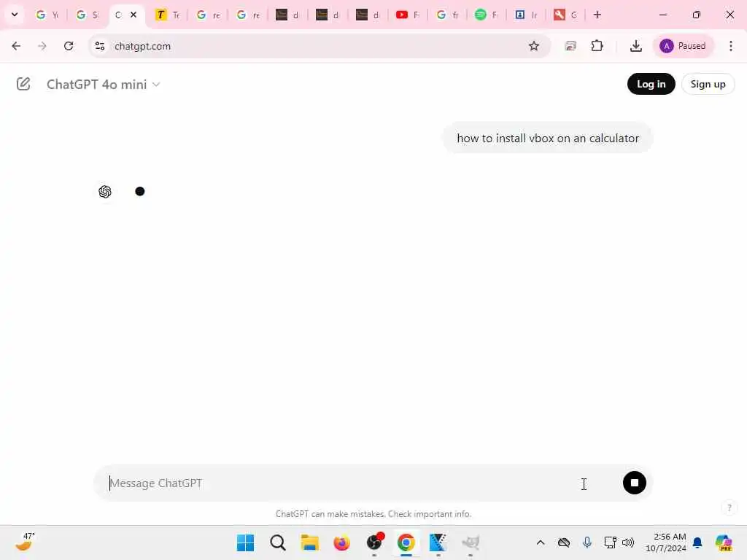Viewport: 747px width, 560px height.
Task: Switch to the yellow T icon tab
Action: [168, 15]
